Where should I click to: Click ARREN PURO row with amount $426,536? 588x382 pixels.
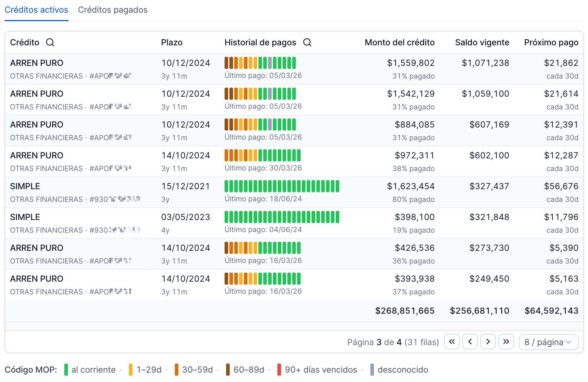[x=294, y=254]
